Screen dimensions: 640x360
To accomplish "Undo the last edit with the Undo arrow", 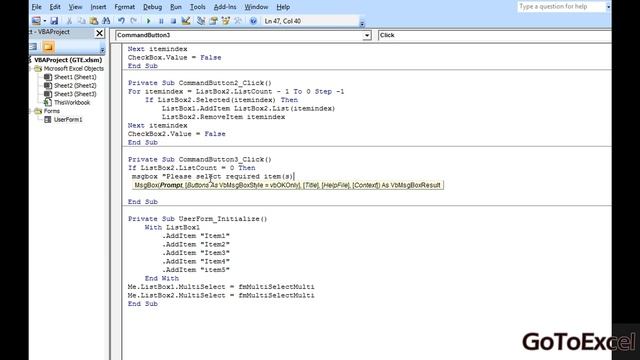I will tap(121, 21).
